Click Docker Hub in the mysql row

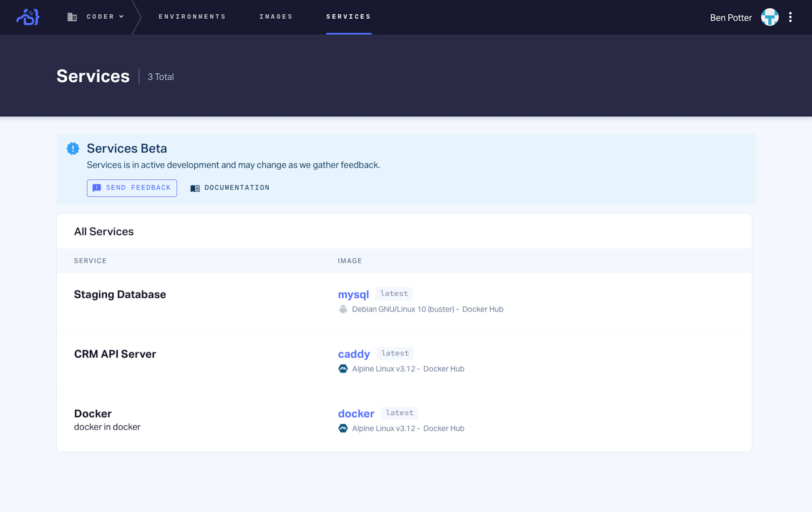(483, 309)
